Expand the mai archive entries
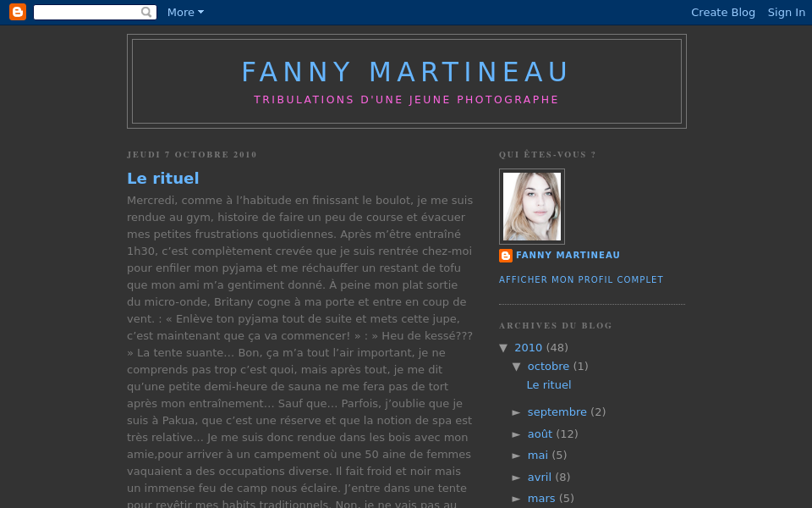Viewport: 812px width, 508px height. click(518, 456)
